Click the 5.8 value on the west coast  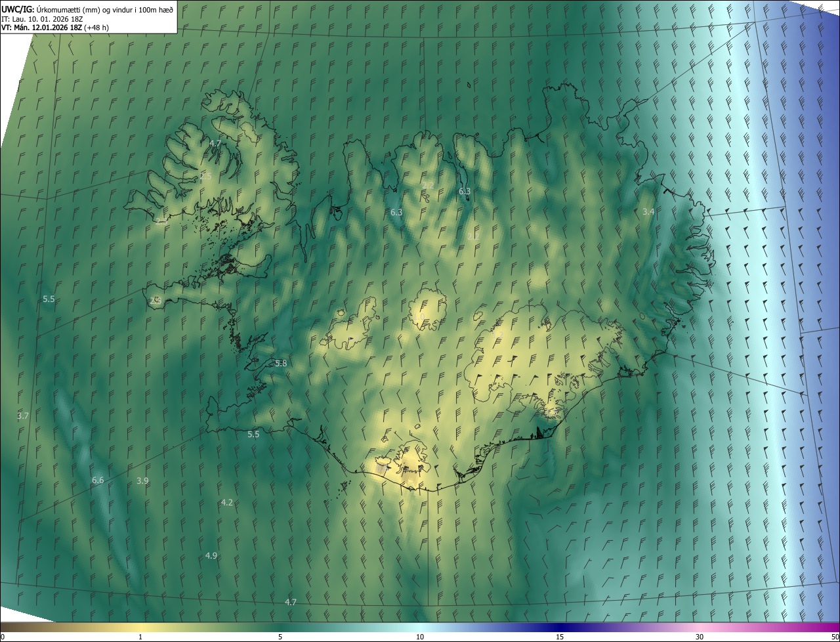pyautogui.click(x=281, y=363)
